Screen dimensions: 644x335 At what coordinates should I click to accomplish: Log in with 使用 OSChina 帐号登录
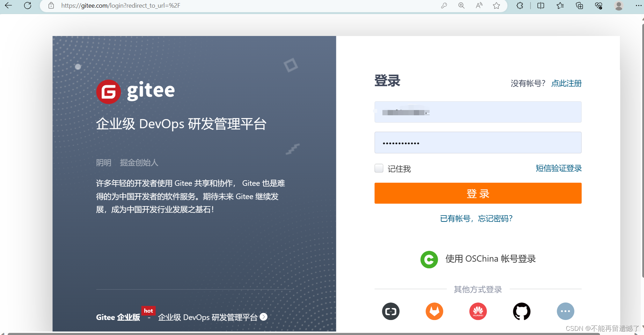pos(490,259)
